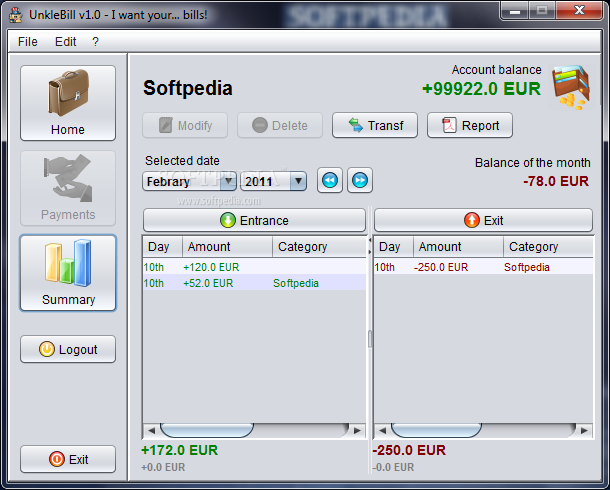Go to next month with forward icon

tap(360, 180)
